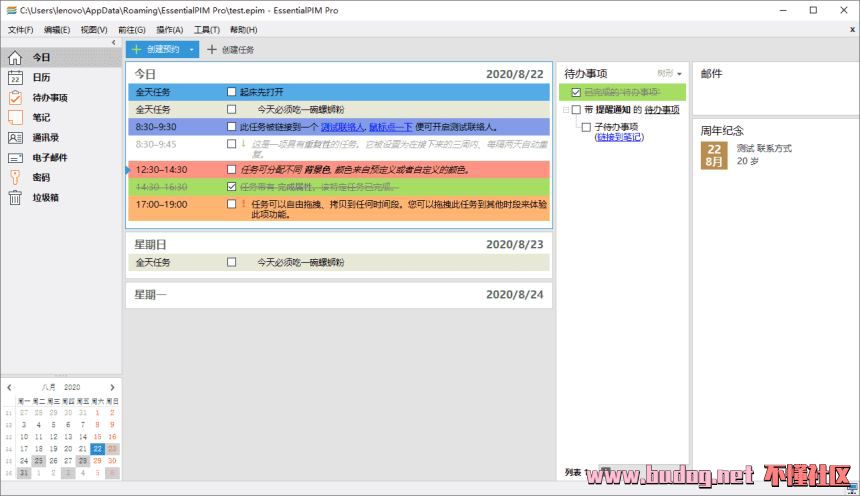Click the 星期日 2020/8/23 day header
The width and height of the screenshot is (860, 496).
tap(339, 244)
